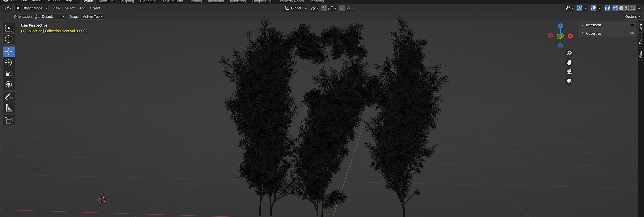The image size is (644, 217).
Task: Open the Drag Active Tool dropdown
Action: (93, 17)
